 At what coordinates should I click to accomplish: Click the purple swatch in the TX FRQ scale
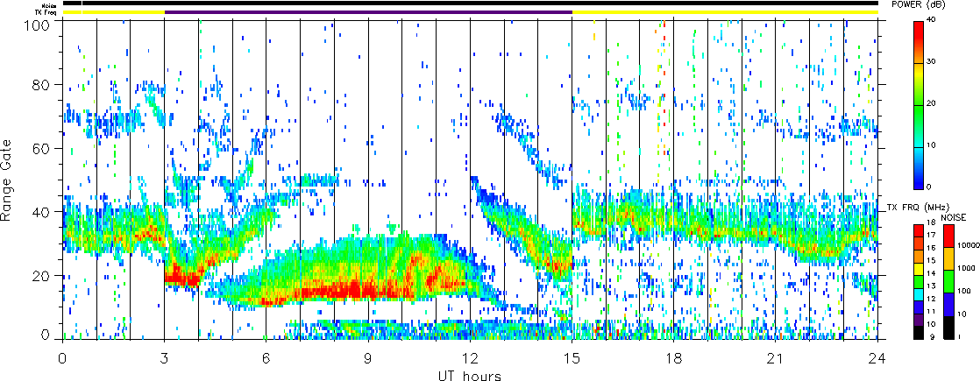pos(918,320)
